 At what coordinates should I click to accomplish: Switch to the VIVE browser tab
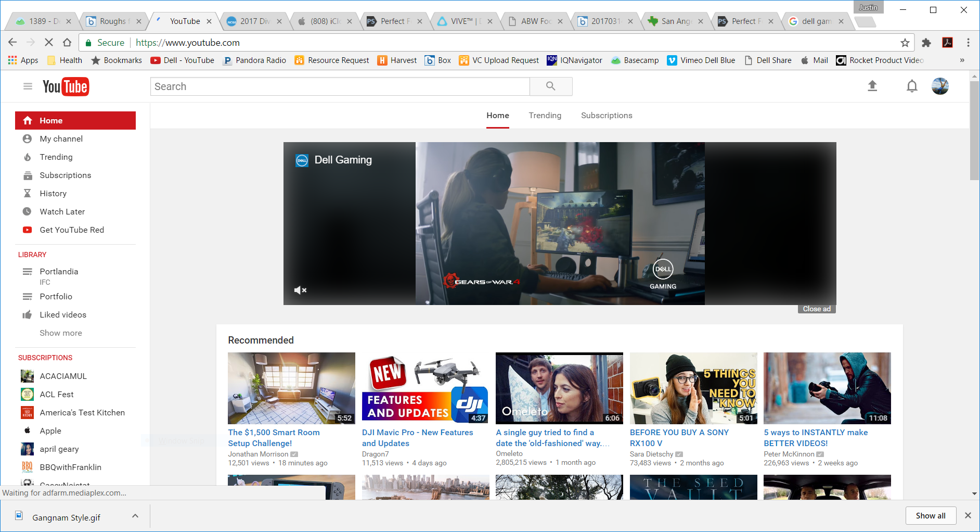(x=465, y=21)
